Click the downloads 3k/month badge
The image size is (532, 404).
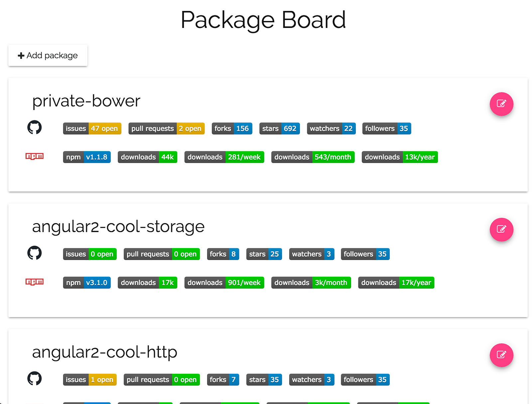[x=311, y=283]
